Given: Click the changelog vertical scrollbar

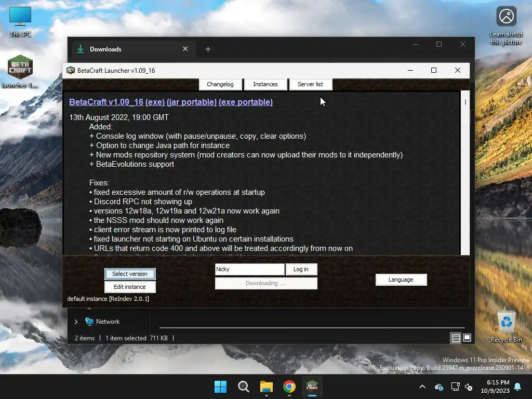Looking at the screenshot, I should click(x=465, y=172).
